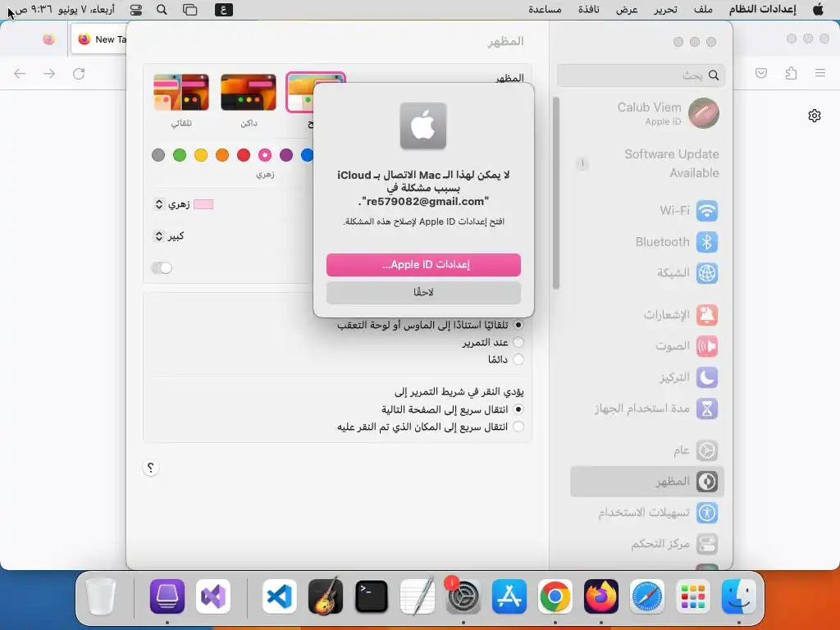The height and width of the screenshot is (630, 840).
Task: Open Firefox new tab settings gear
Action: 815,116
